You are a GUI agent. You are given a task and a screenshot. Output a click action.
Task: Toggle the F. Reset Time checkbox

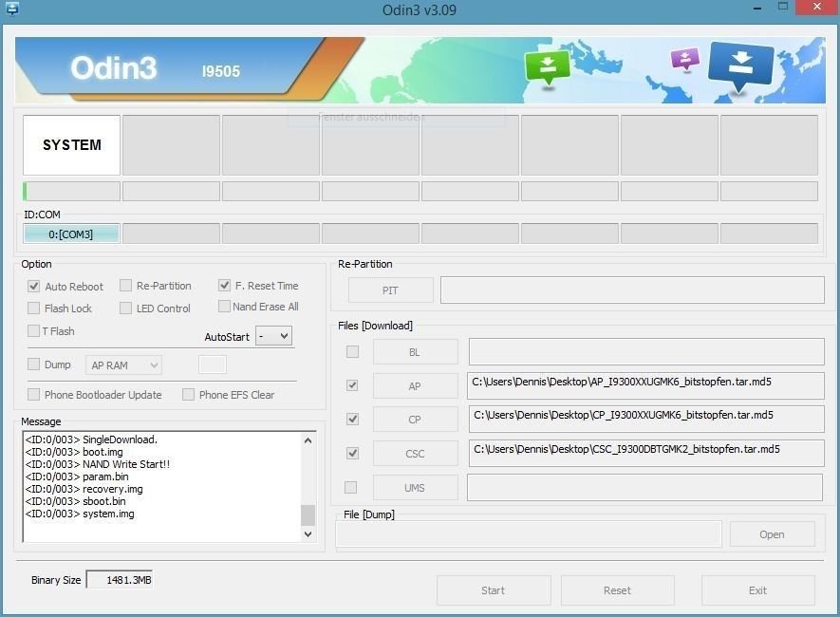tap(224, 286)
